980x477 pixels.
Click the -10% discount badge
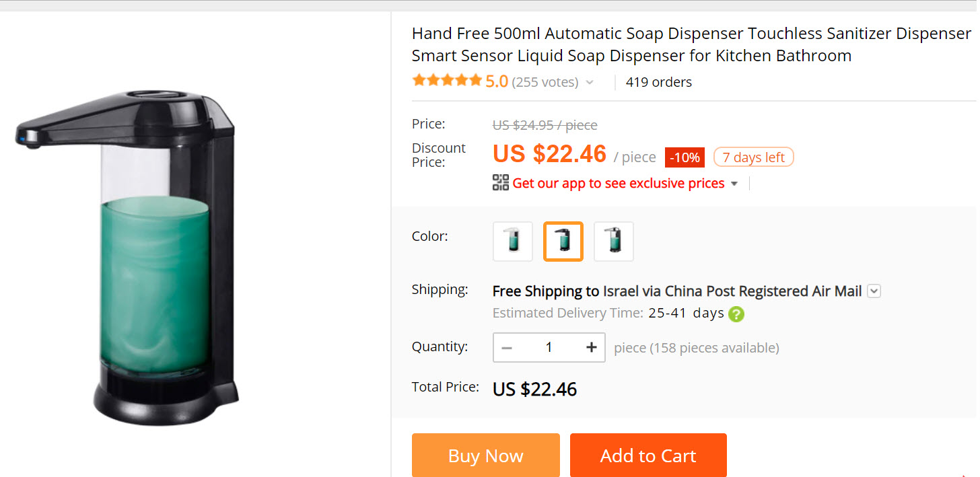(x=685, y=157)
